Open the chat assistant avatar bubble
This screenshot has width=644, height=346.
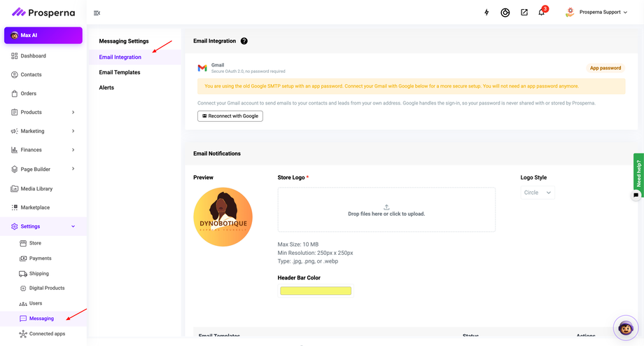[626, 328]
